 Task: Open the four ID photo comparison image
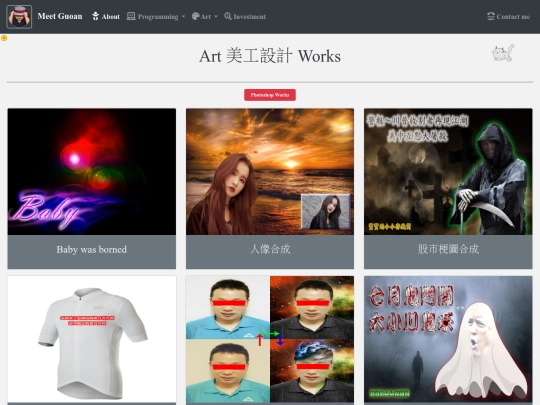(270, 339)
